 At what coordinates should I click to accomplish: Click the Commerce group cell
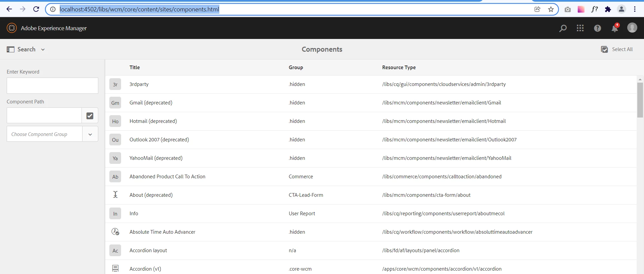301,177
